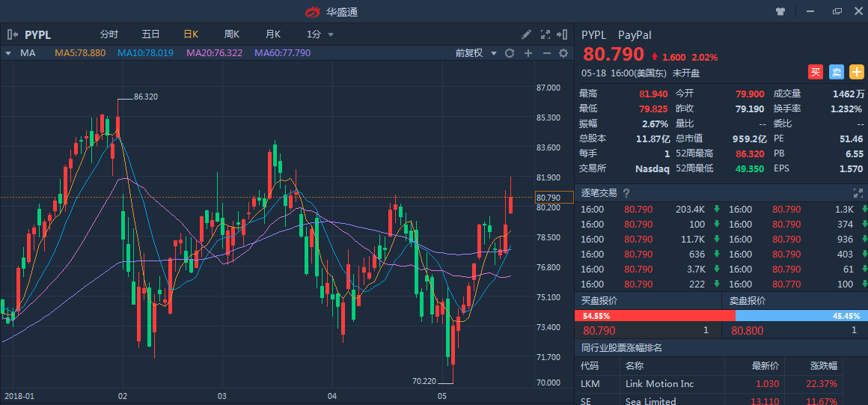Viewport: 868px width, 405px height.
Task: Select the 月K monthly chart tab
Action: (272, 34)
